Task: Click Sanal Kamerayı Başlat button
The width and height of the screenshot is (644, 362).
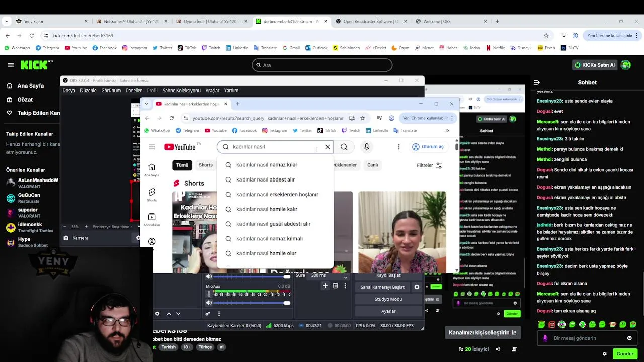Action: 382,287
